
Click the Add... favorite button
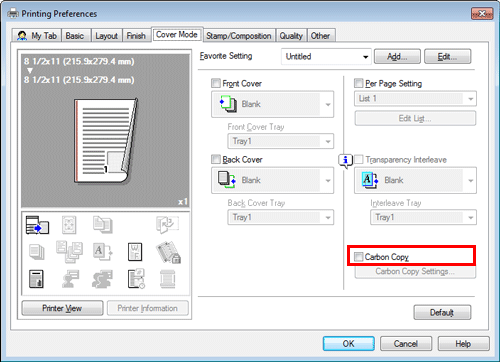(x=397, y=56)
